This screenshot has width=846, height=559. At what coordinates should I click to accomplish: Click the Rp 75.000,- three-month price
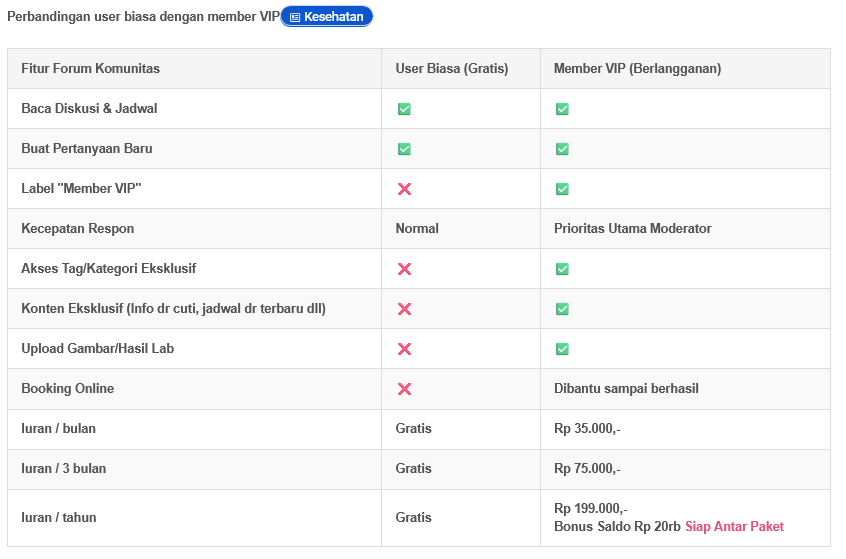pyautogui.click(x=587, y=468)
